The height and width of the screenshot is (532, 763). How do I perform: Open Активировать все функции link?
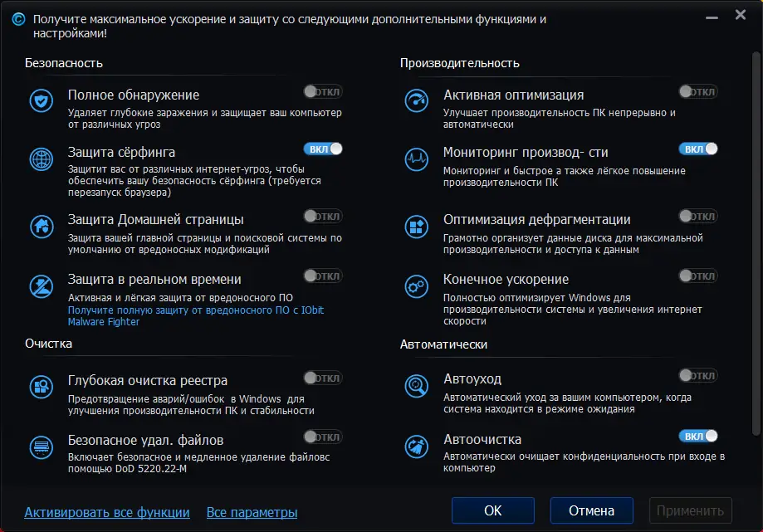point(106,512)
